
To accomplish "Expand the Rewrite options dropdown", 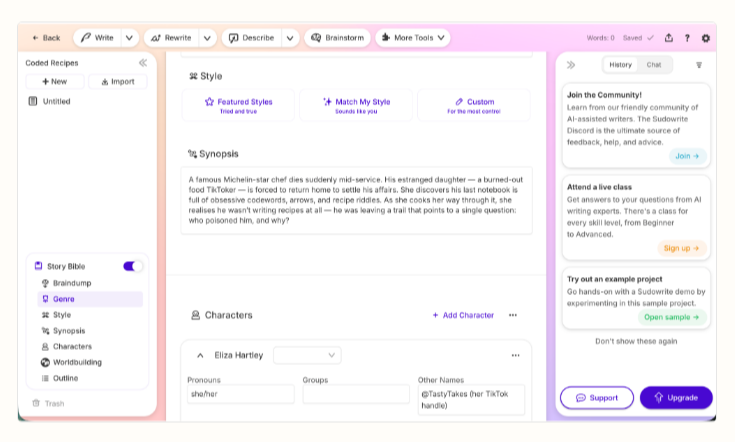I will 207,38.
